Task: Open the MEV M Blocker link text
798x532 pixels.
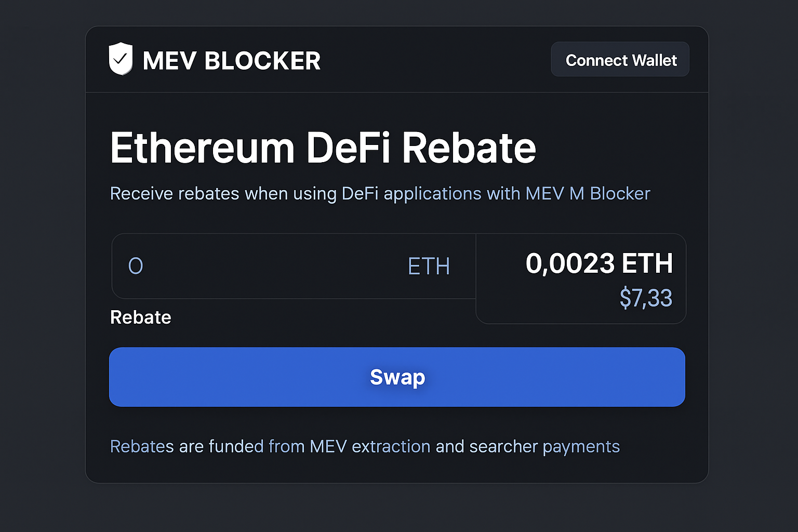Action: pos(587,193)
